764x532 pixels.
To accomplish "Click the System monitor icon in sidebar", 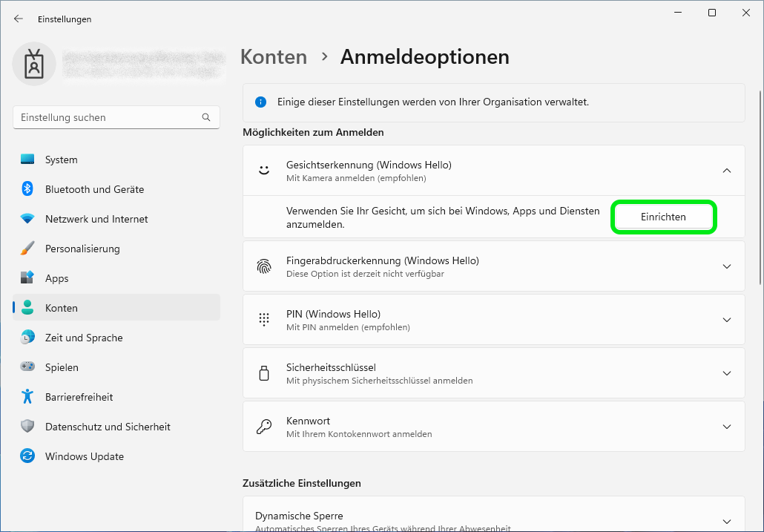I will tap(27, 160).
